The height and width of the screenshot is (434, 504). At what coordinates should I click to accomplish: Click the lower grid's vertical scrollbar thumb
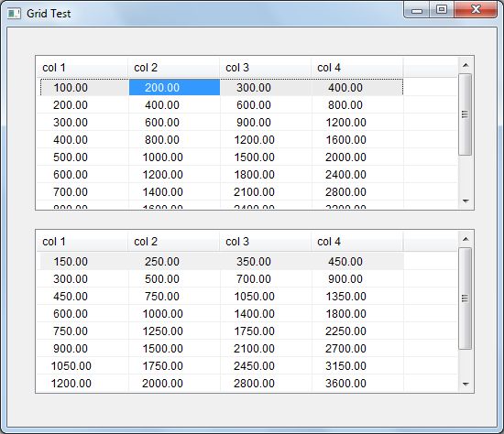(466, 298)
